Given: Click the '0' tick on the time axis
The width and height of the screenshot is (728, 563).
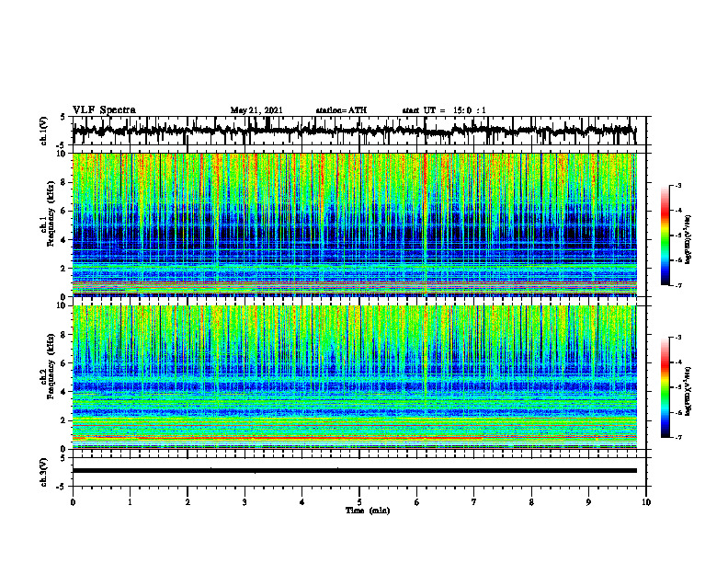Looking at the screenshot, I should (x=73, y=502).
